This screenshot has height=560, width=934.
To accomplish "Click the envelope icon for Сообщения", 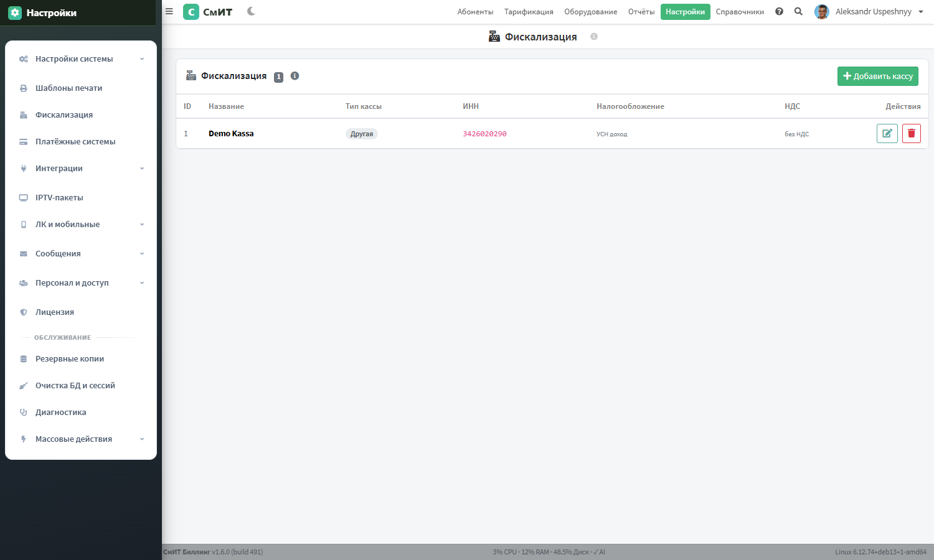I will (24, 254).
